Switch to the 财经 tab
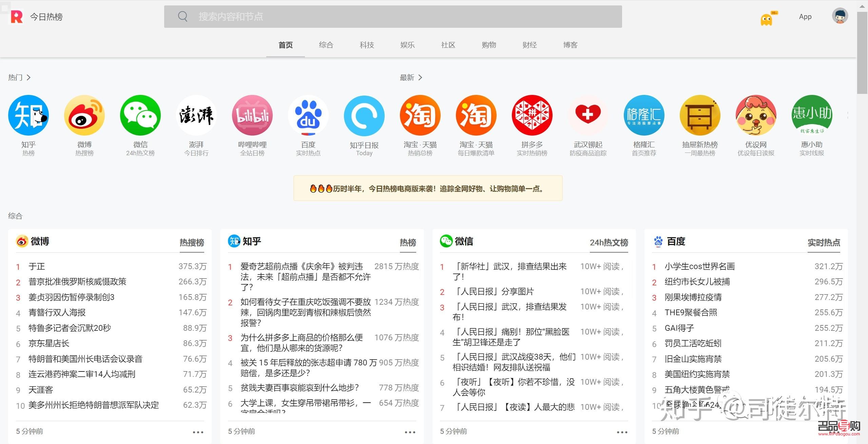The height and width of the screenshot is (444, 868). [x=530, y=45]
